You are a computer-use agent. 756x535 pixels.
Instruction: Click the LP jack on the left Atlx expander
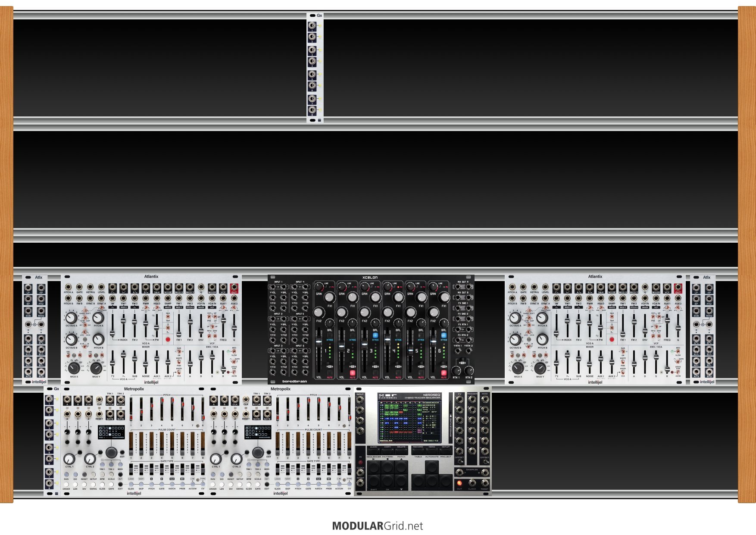point(28,288)
